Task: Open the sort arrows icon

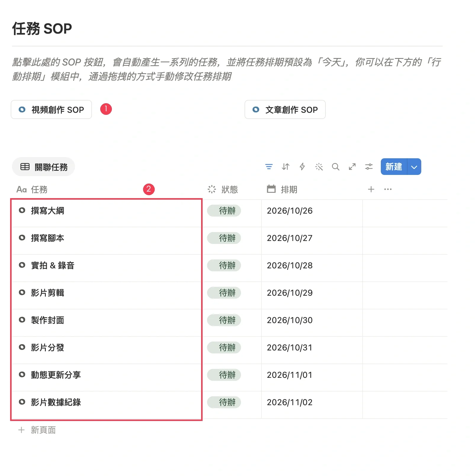Action: tap(286, 167)
